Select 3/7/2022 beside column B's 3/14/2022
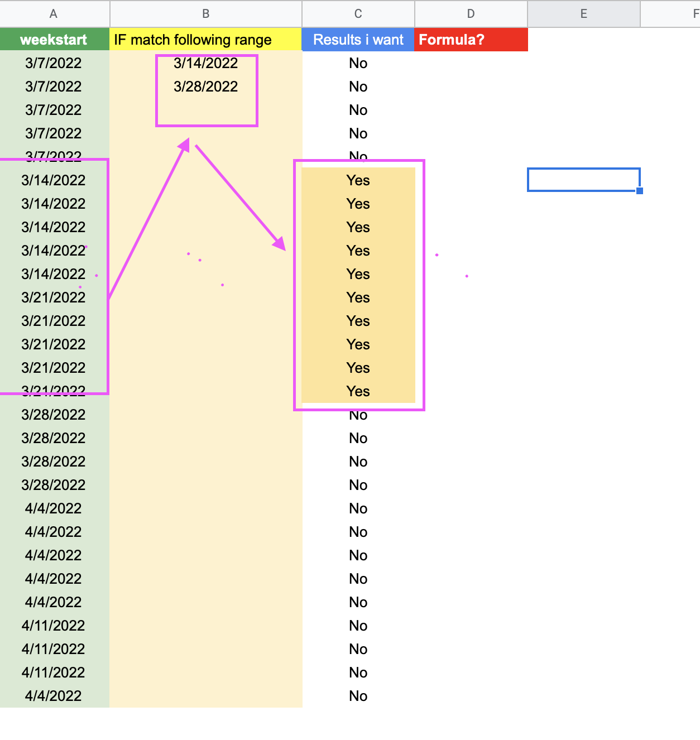Image resolution: width=700 pixels, height=740 pixels. point(54,63)
